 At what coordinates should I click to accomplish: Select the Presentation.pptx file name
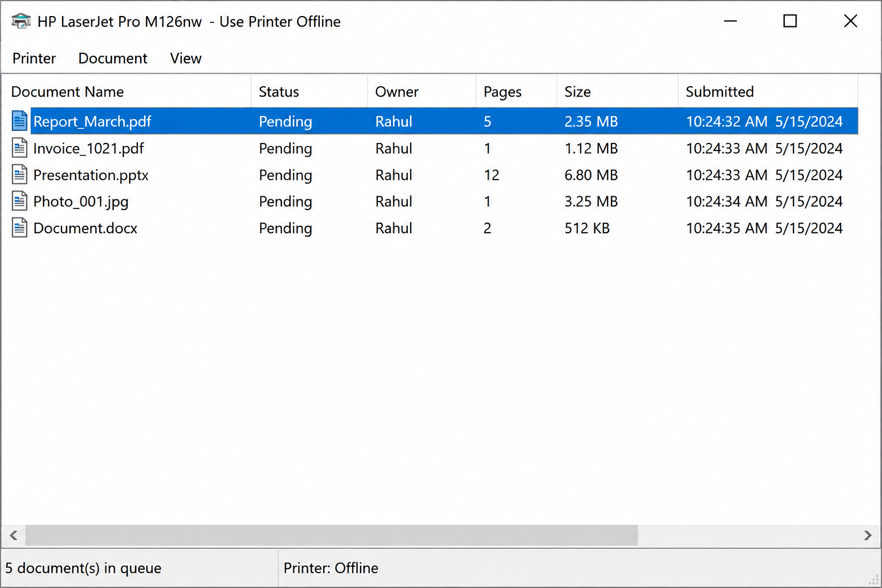click(91, 175)
